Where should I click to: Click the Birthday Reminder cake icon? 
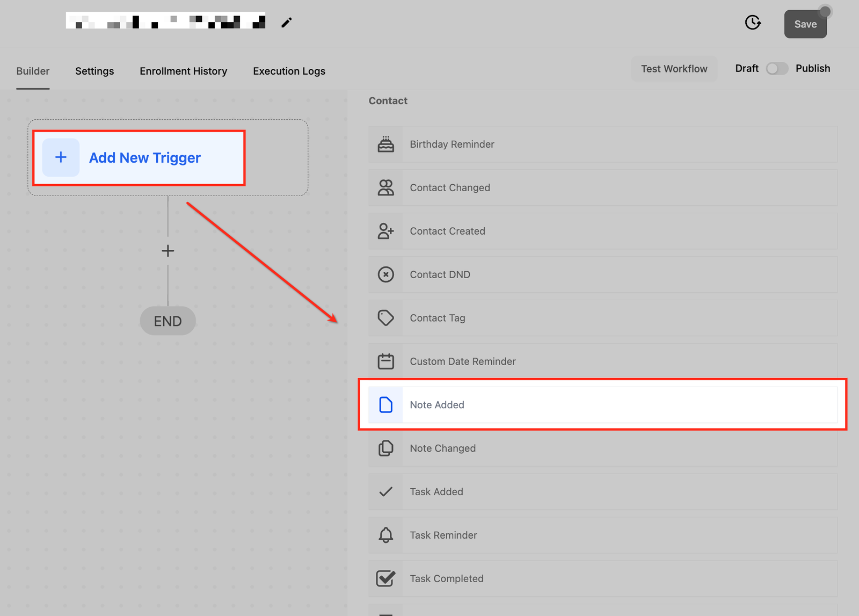385,144
